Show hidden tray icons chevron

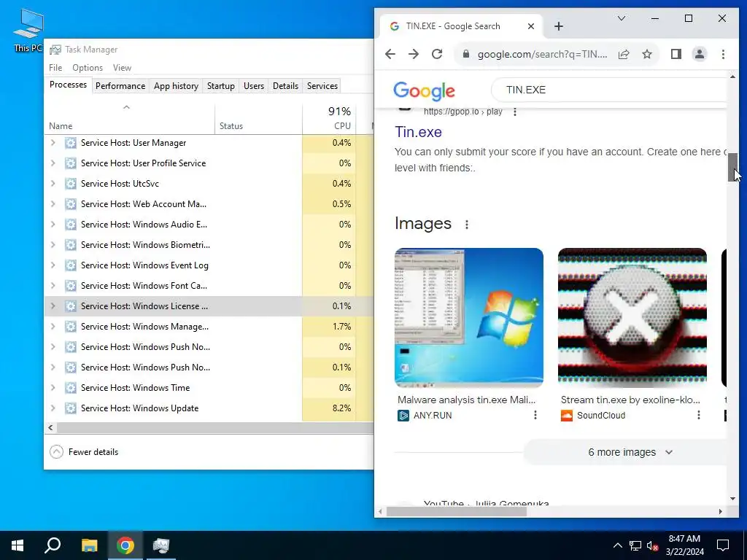pos(617,545)
